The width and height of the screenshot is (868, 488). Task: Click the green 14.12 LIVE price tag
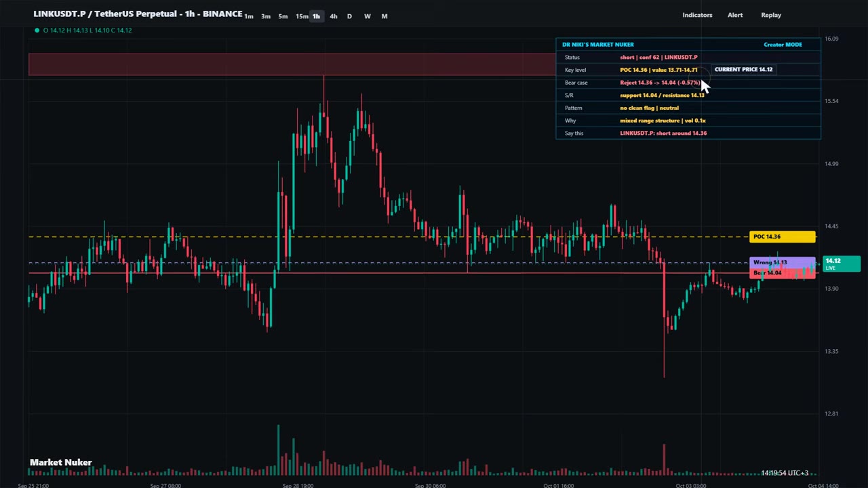point(841,264)
